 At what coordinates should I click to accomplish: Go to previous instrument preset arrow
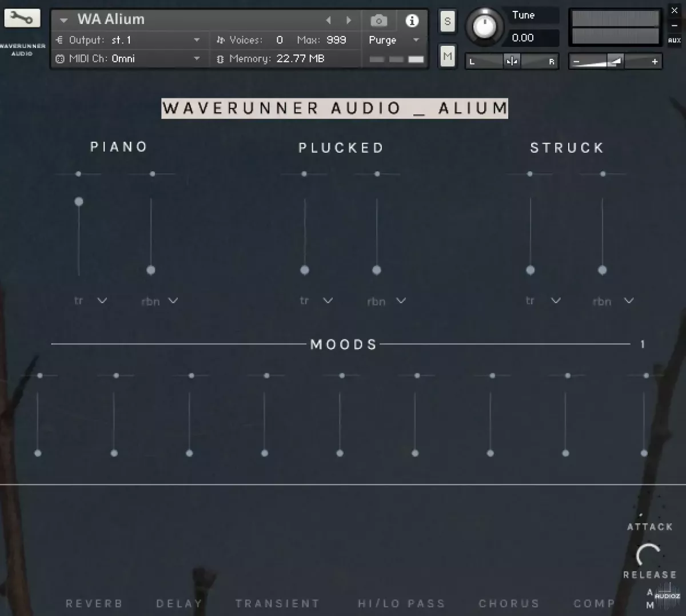tap(329, 21)
